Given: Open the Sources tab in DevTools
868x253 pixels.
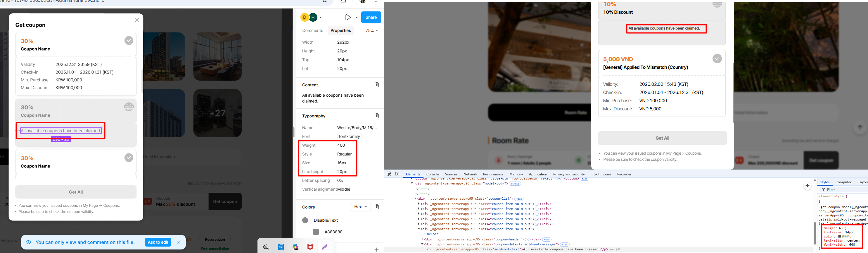Looking at the screenshot, I should click(x=451, y=174).
